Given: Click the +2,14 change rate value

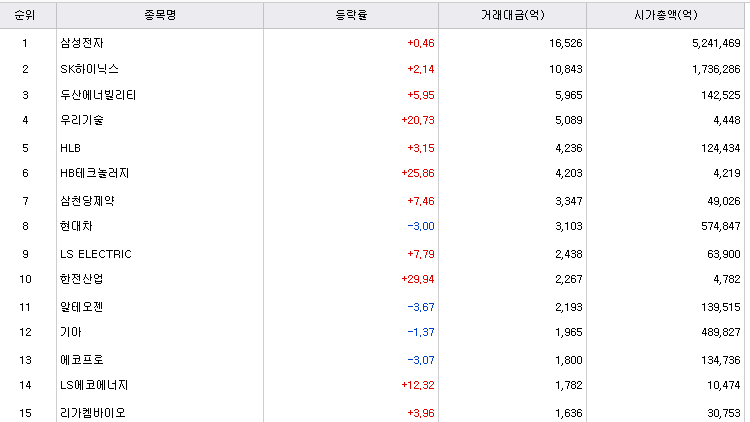Looking at the screenshot, I should click(x=421, y=69).
